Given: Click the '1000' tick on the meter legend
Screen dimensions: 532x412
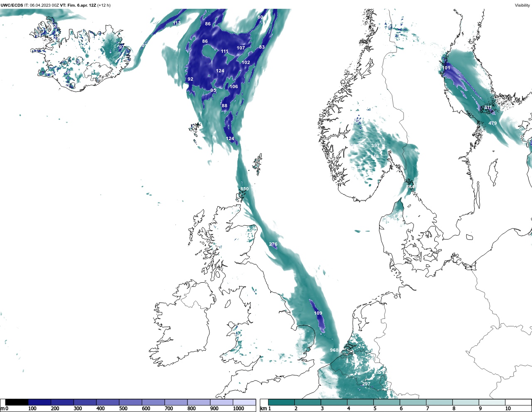Looking at the screenshot, I should pos(239,409).
